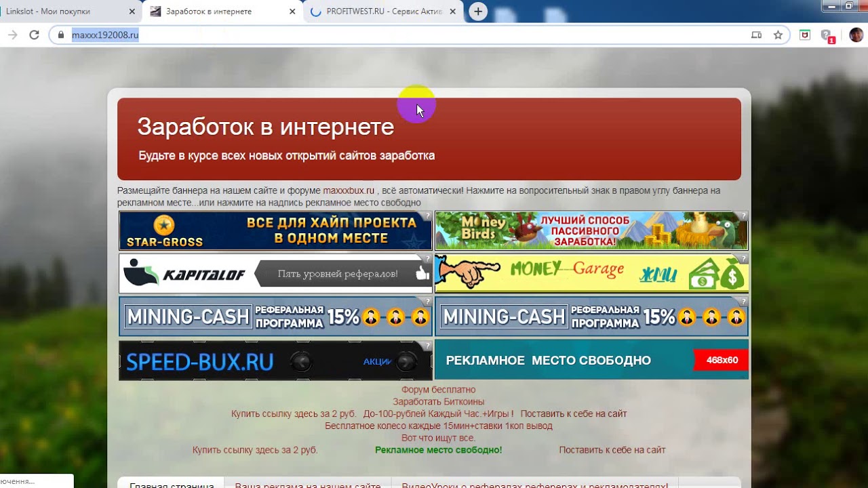Image resolution: width=868 pixels, height=488 pixels.
Task: Open the STAR-GROSS banner ad
Action: 275,230
